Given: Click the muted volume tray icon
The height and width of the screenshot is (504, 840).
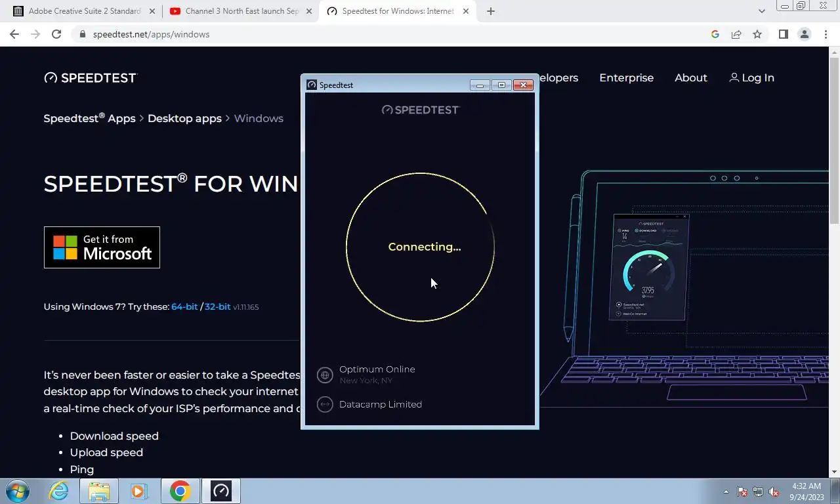Looking at the screenshot, I should pos(774,492).
